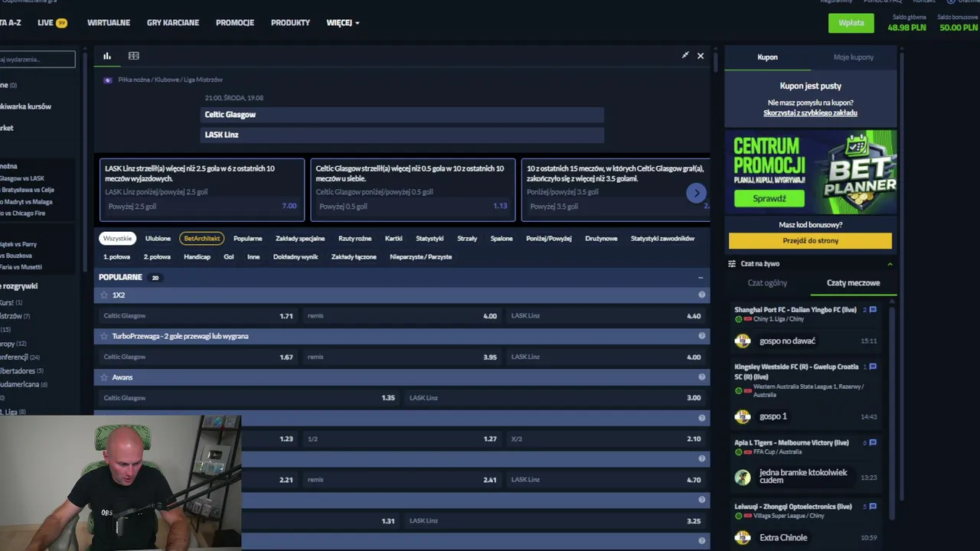
Task: Collapse the match panel with the shrink-arrows icon
Action: [x=685, y=55]
